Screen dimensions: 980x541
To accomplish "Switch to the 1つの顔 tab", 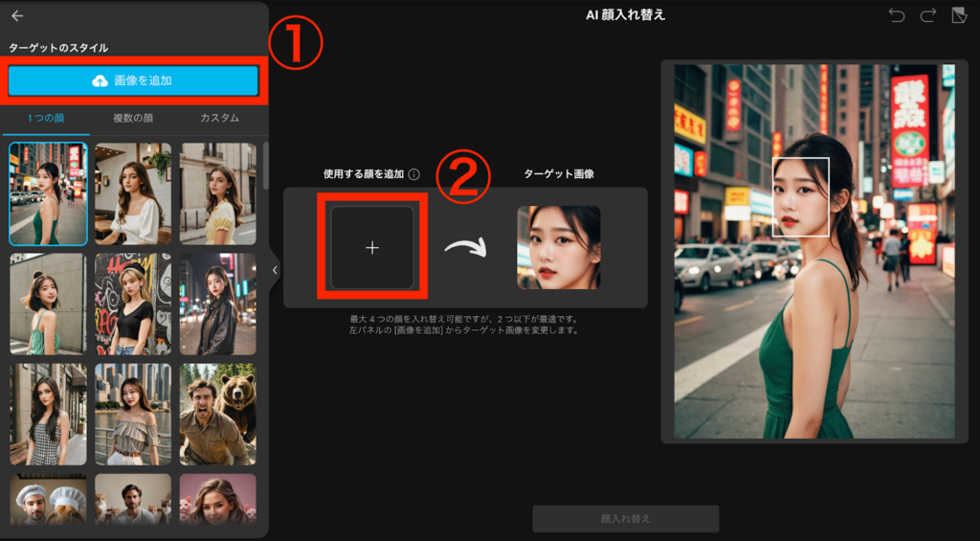I will (46, 118).
